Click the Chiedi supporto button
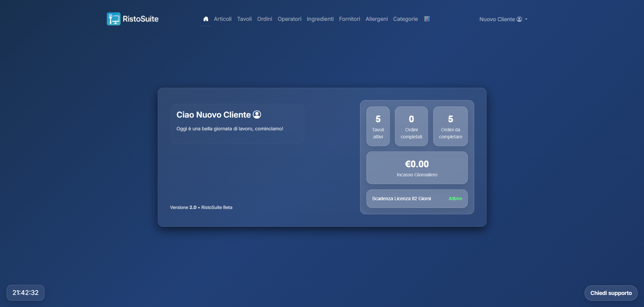The width and height of the screenshot is (644, 307). point(611,293)
